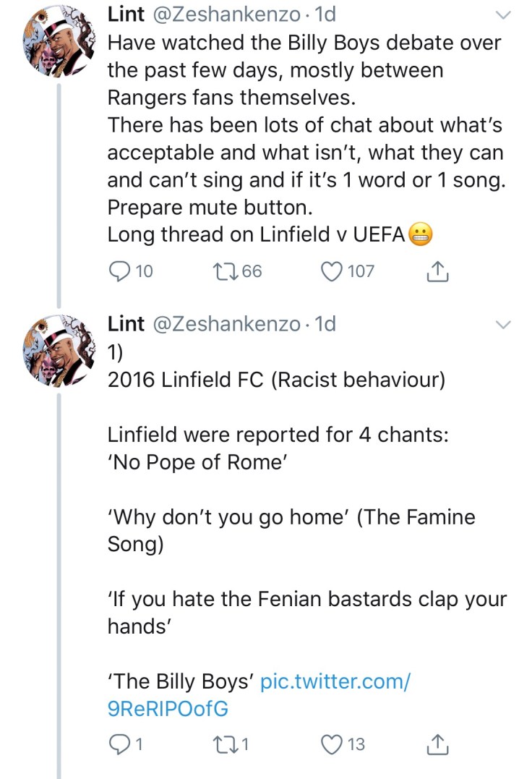Reply to the 2016 Linfield FC tweet
Image resolution: width=532 pixels, height=779 pixels.
[118, 744]
